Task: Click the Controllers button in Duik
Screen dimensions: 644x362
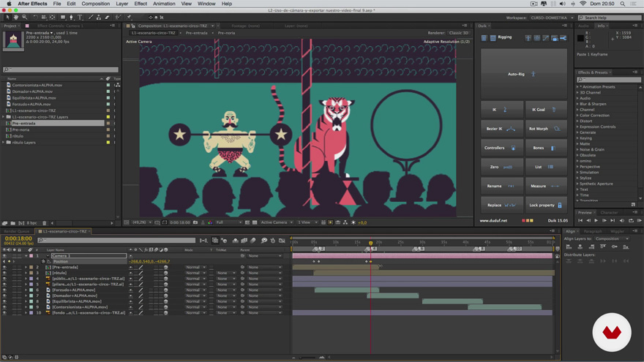Action: point(502,148)
